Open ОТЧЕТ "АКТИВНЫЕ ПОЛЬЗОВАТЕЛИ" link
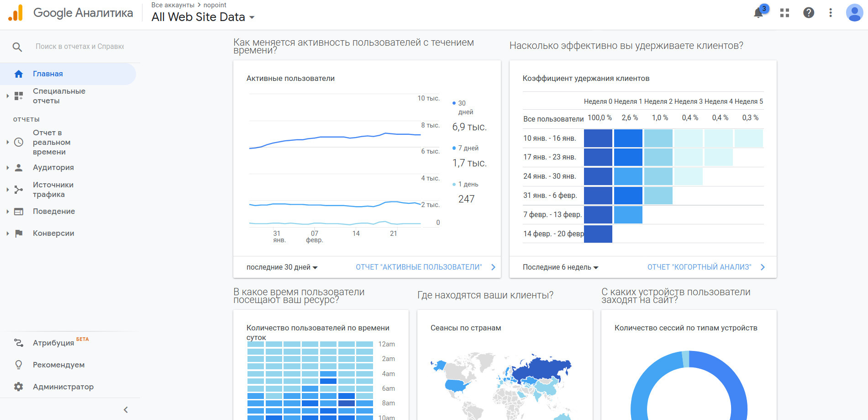This screenshot has height=420, width=868. [x=419, y=267]
